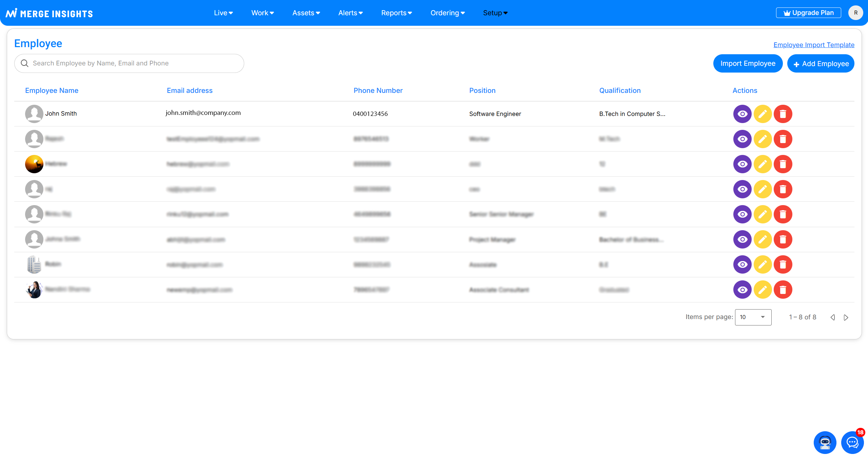Click the trash icon in the last employee row

783,290
